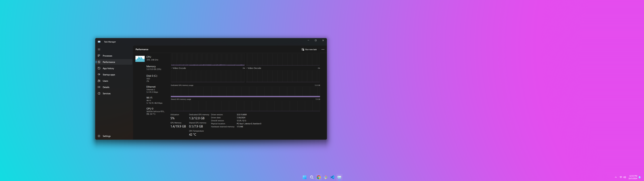644x181 pixels.
Task: Go to Startup apps page
Action: tap(109, 75)
